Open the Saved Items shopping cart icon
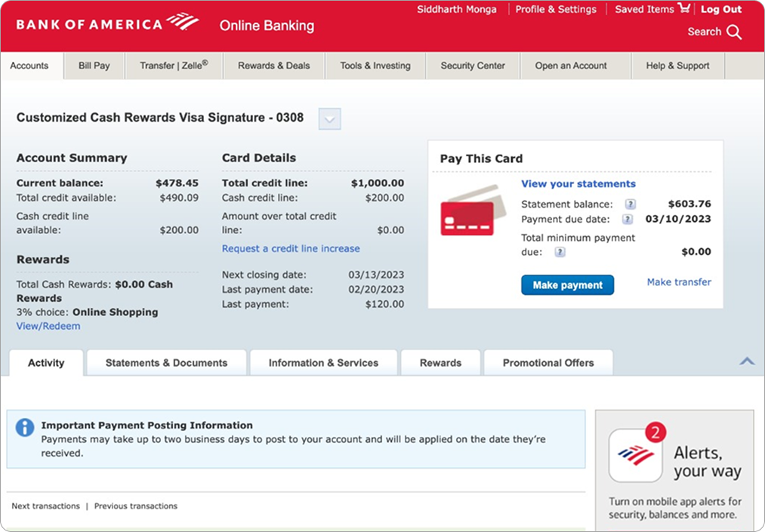This screenshot has width=765, height=532. pos(684,9)
